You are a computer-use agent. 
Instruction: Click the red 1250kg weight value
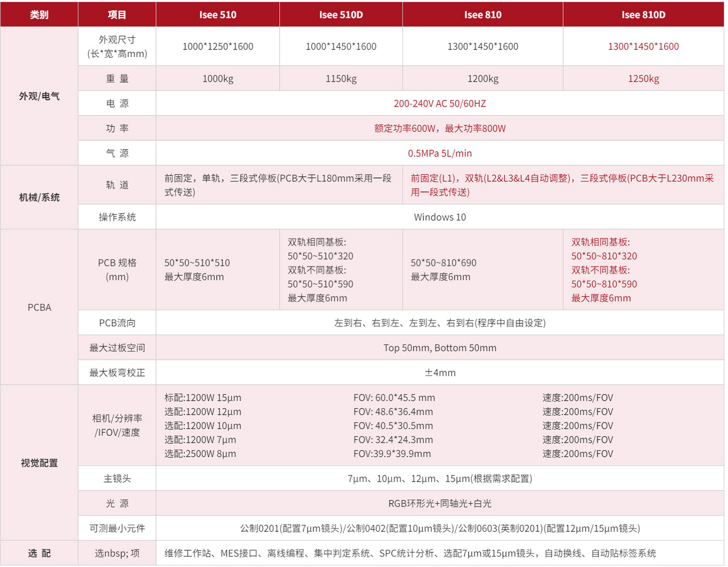tap(643, 78)
